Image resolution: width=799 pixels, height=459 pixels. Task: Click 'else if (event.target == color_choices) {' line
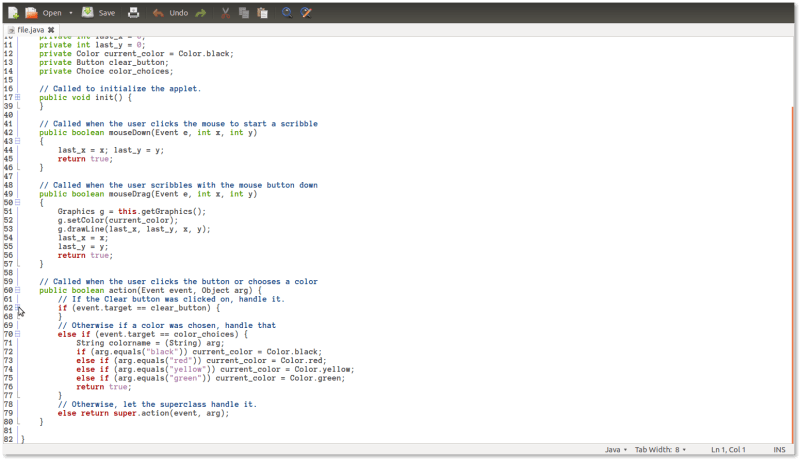click(x=152, y=334)
